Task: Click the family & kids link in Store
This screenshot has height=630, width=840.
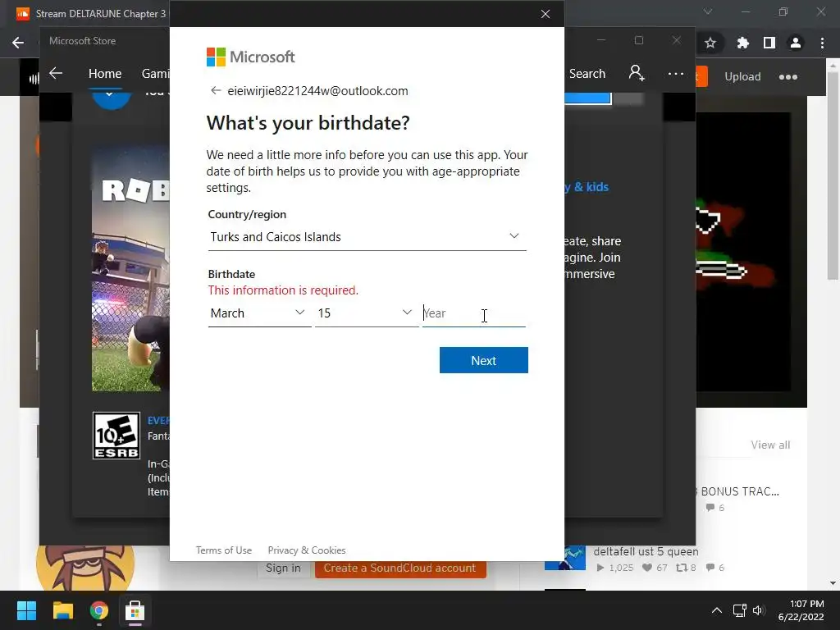Action: (587, 187)
